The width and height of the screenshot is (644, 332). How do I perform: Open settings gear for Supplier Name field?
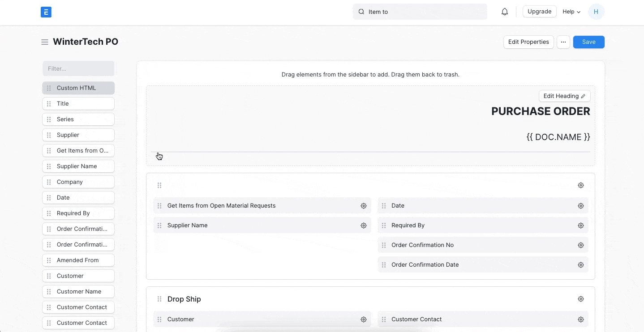(364, 226)
